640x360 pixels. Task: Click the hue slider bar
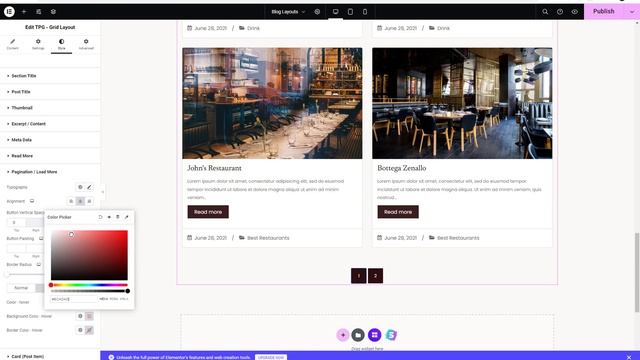coord(89,285)
